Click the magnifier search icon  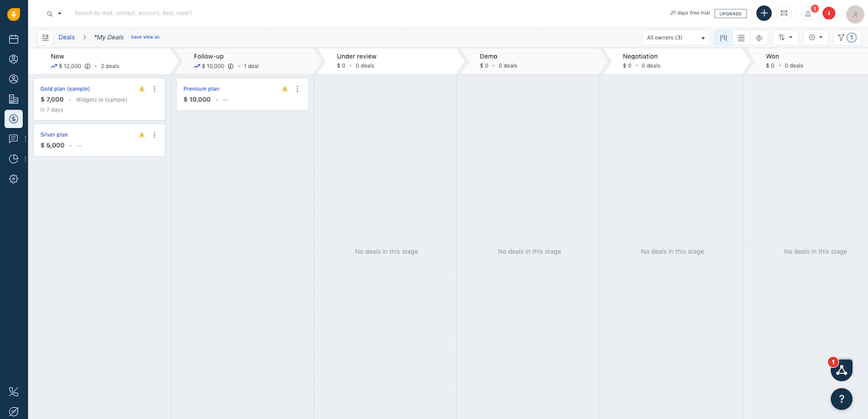tap(50, 14)
